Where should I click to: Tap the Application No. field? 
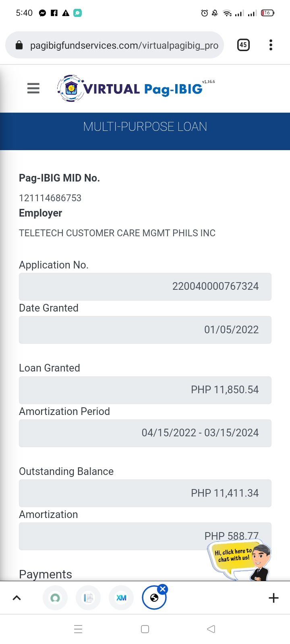click(x=145, y=287)
